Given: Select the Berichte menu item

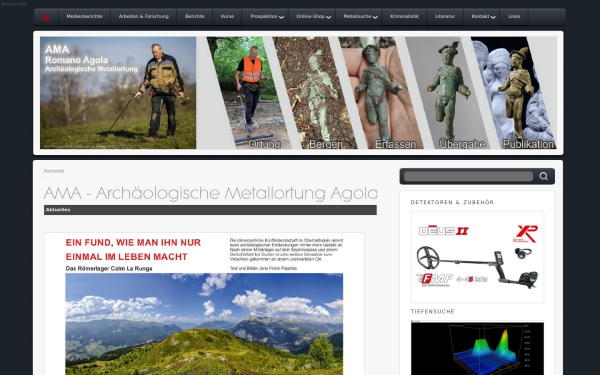Looking at the screenshot, I should click(x=194, y=16).
